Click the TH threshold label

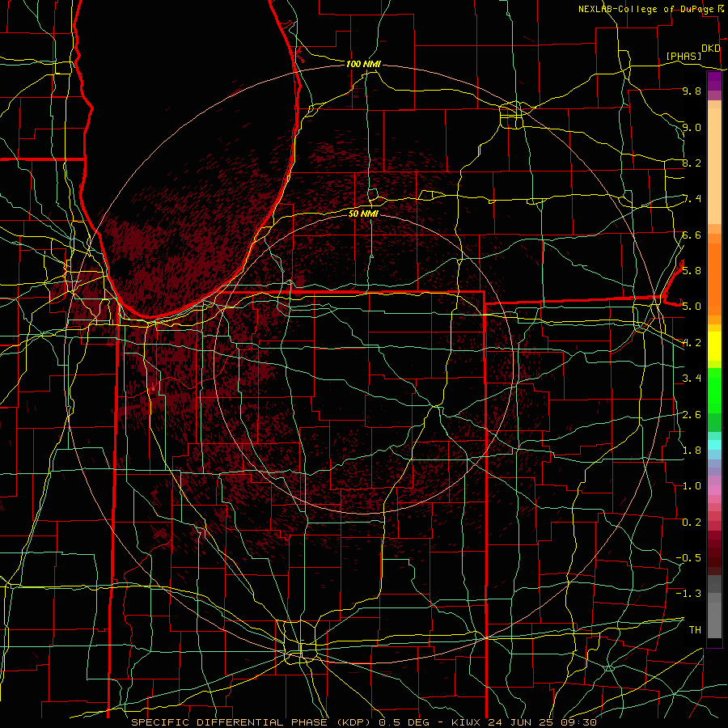pyautogui.click(x=695, y=629)
